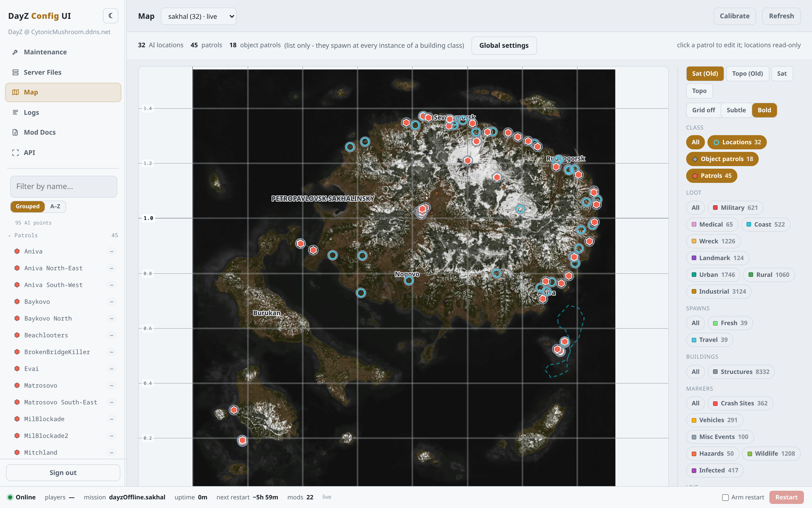Viewport: 812px width, 508px height.
Task: Click the Calibrate button
Action: 735,16
